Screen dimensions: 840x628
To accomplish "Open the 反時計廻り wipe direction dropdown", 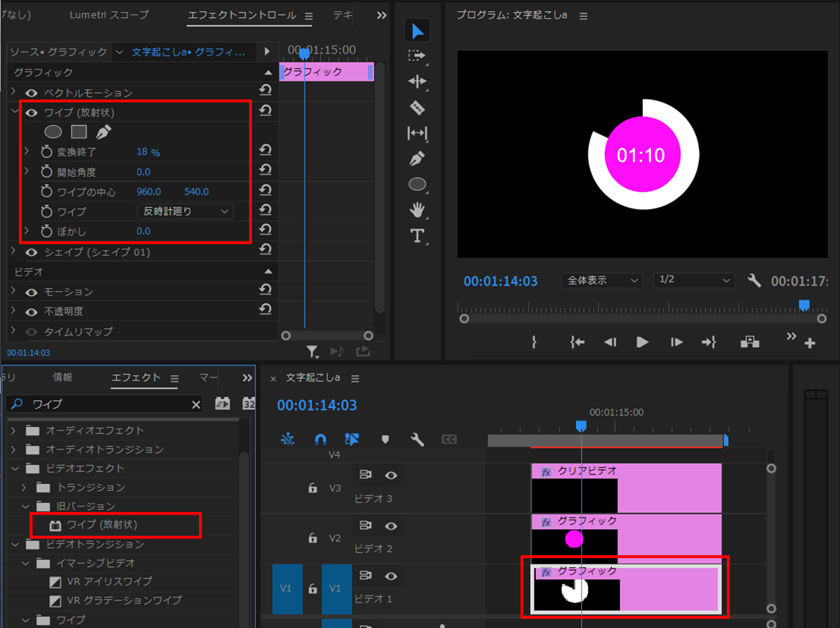I will (185, 211).
